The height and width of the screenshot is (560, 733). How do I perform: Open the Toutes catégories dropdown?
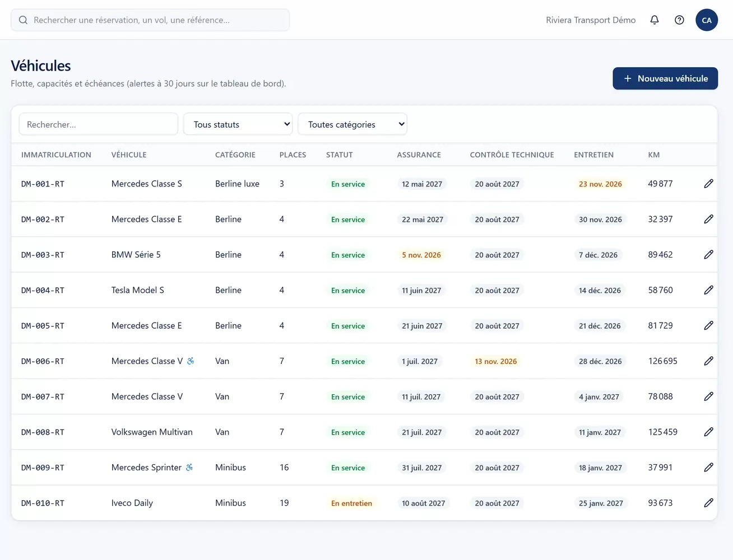point(352,124)
